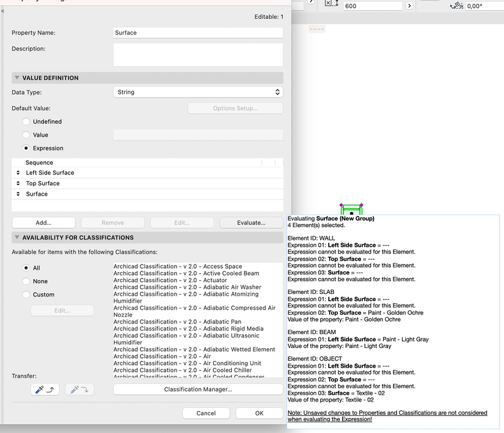Click the Element ID: SLAB line
This screenshot has height=433, width=504.
tap(311, 292)
